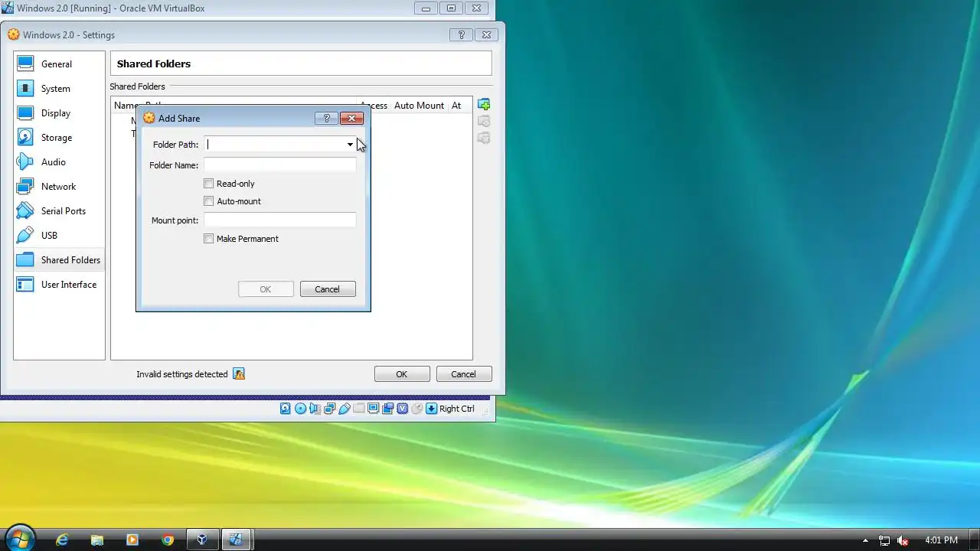Click the display status icon in VM bar
This screenshot has width=980, height=551.
point(374,409)
